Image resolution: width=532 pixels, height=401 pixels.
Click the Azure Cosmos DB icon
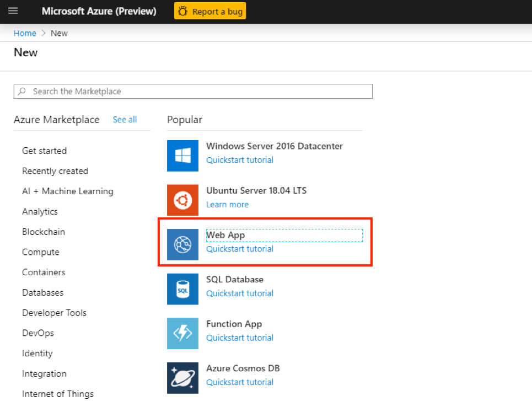182,377
